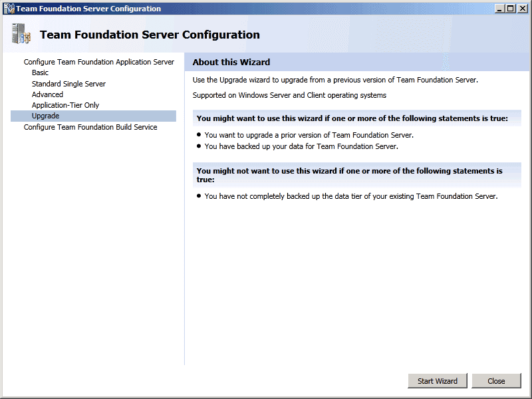Select the Basic wizard option
This screenshot has height=399, width=532.
pos(40,72)
